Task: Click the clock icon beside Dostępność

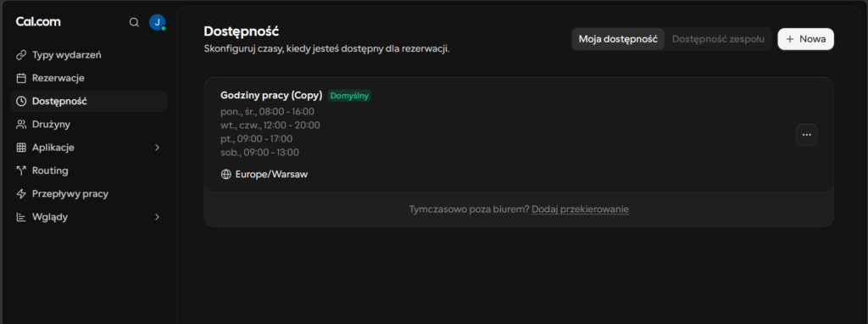Action: (x=21, y=101)
